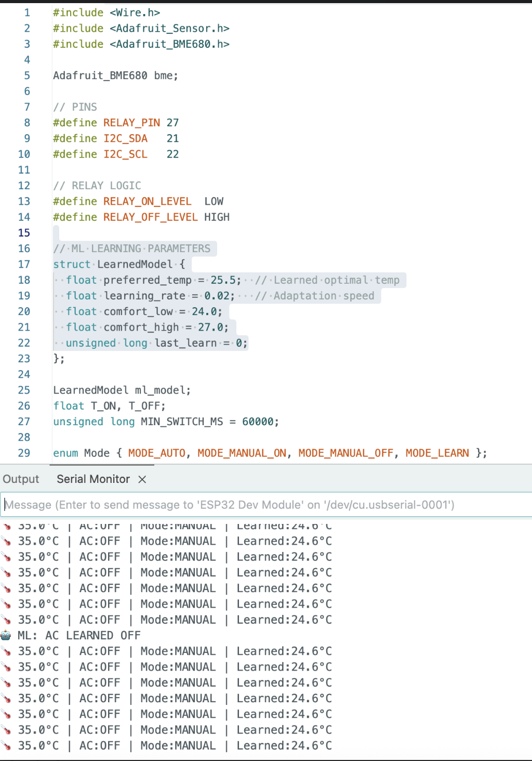This screenshot has height=761, width=532.
Task: Click the robot icon beside ML: AC LEARNED OFF
Action: (x=7, y=635)
